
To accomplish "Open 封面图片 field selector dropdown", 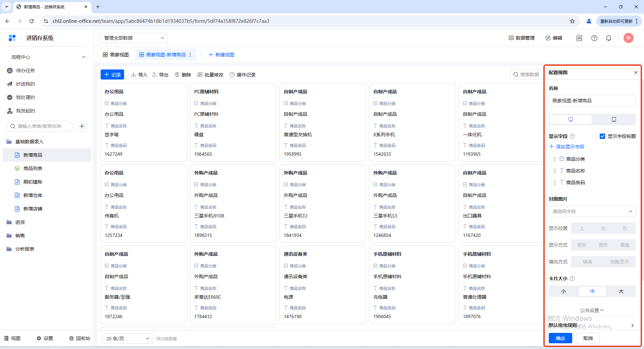I will 592,211.
